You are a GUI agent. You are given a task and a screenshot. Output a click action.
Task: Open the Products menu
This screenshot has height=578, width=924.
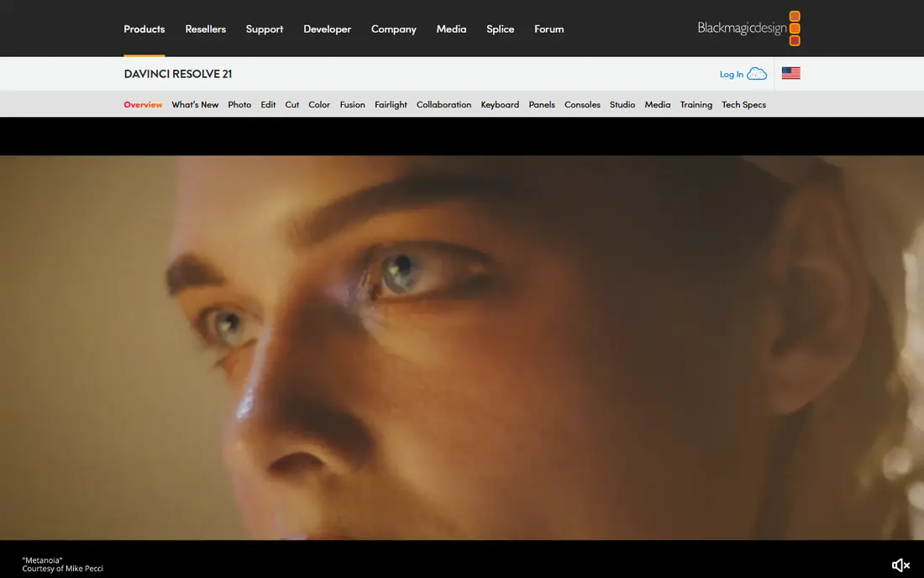pyautogui.click(x=144, y=29)
